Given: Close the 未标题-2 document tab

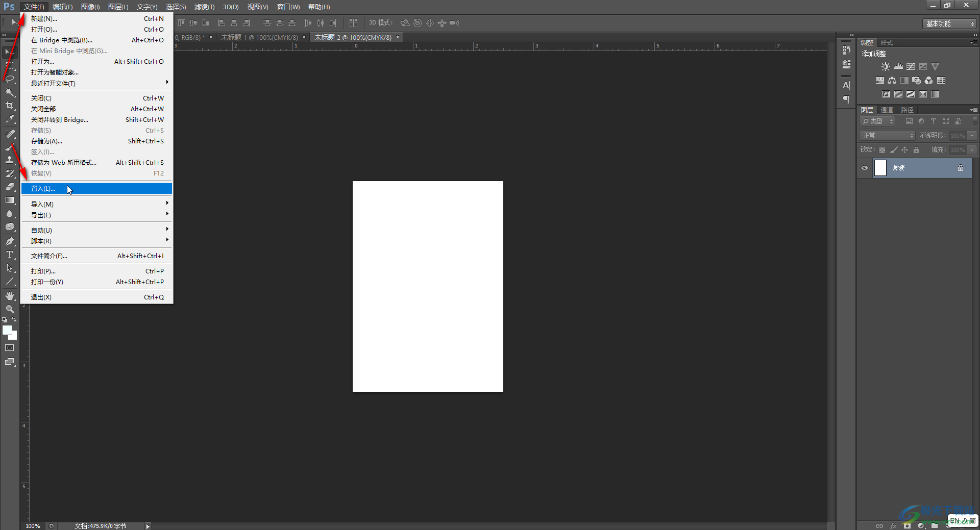Looking at the screenshot, I should click(398, 37).
